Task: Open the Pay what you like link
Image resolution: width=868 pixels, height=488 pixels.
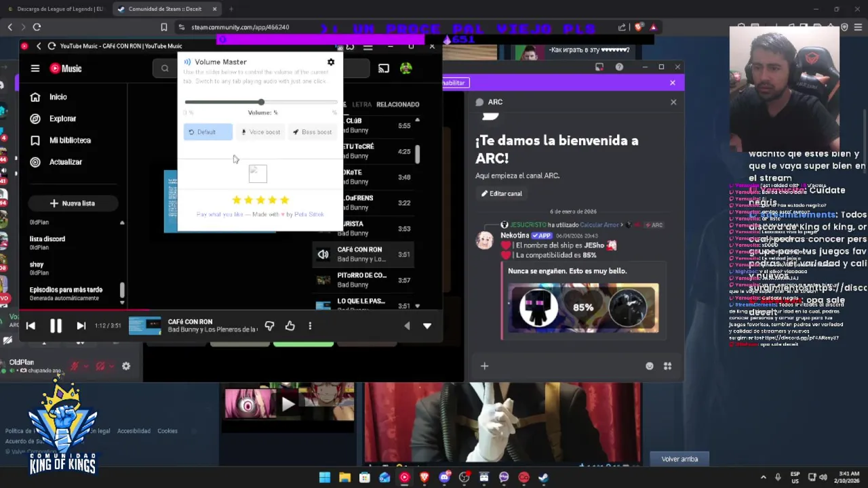Action: (220, 214)
